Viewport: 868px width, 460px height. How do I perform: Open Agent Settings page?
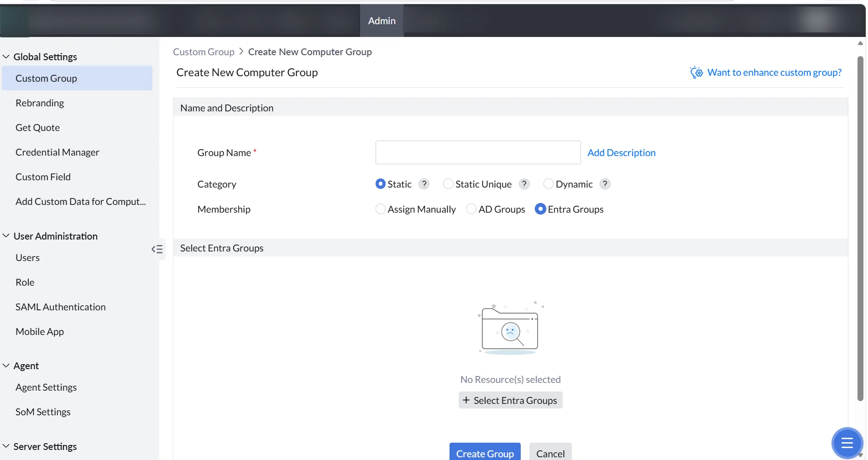pos(46,387)
